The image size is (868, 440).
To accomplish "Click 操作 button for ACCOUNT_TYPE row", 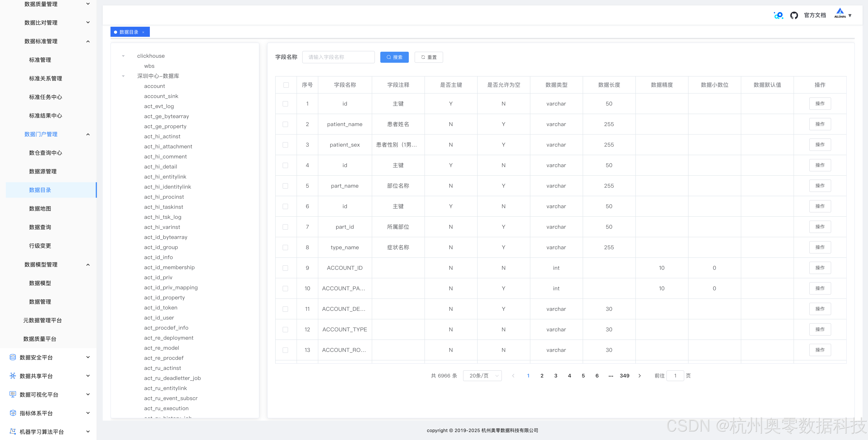I will point(820,330).
